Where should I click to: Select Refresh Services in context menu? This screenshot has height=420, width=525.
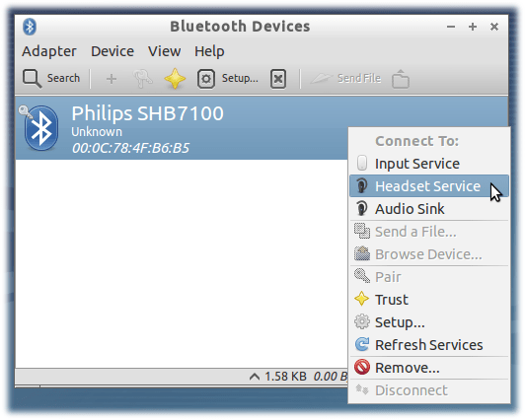[429, 345]
